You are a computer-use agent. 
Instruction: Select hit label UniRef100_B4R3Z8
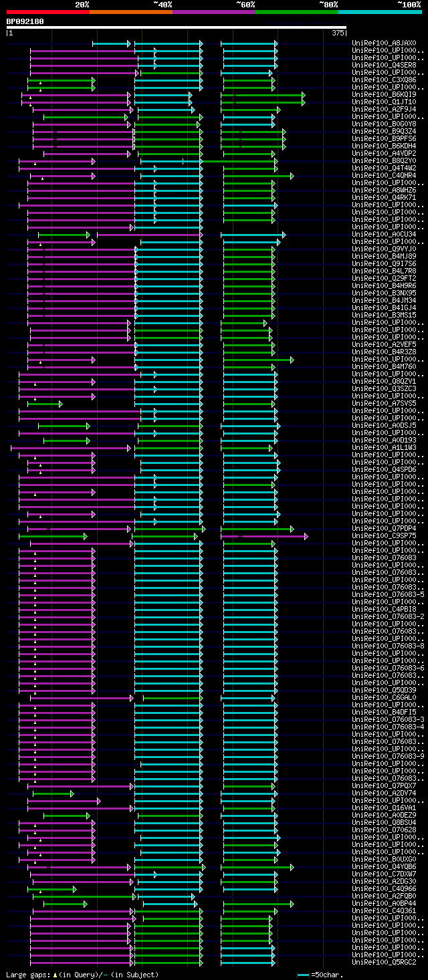click(385, 352)
